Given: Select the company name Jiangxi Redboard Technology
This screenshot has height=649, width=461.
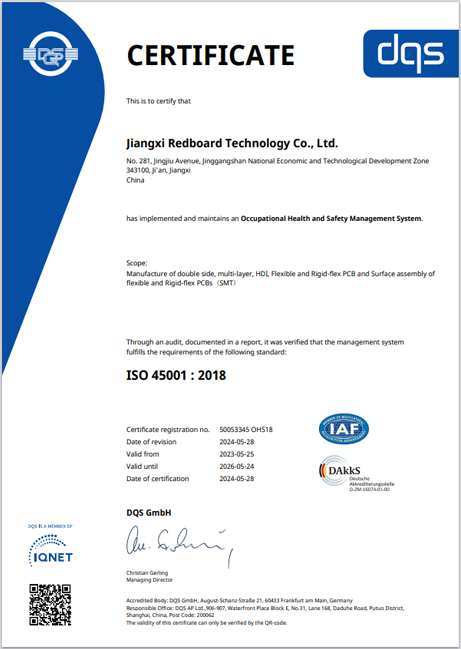Looking at the screenshot, I should 232,143.
